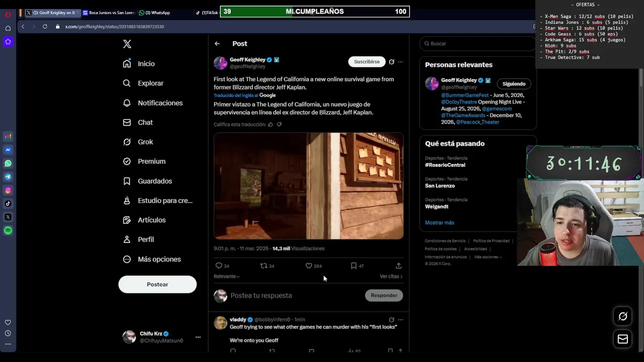This screenshot has width=644, height=362.
Task: Expand the Relevante reply sort dropdown
Action: (226, 276)
